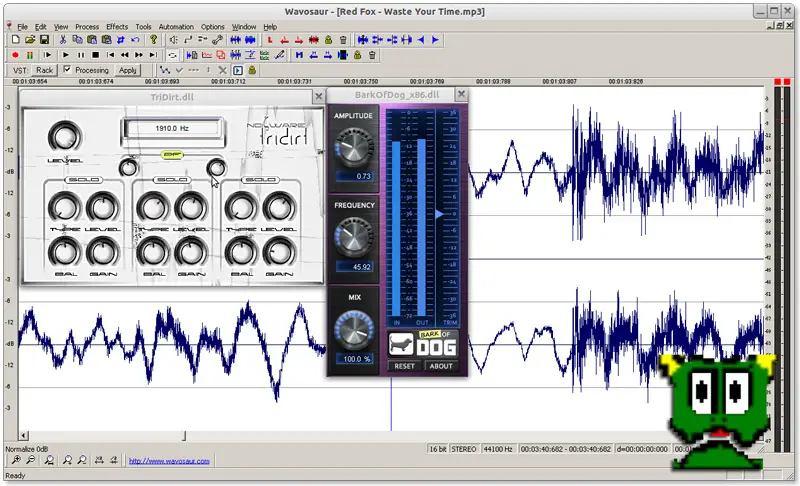The image size is (800, 486).
Task: Click the VST Rack button
Action: [45, 71]
